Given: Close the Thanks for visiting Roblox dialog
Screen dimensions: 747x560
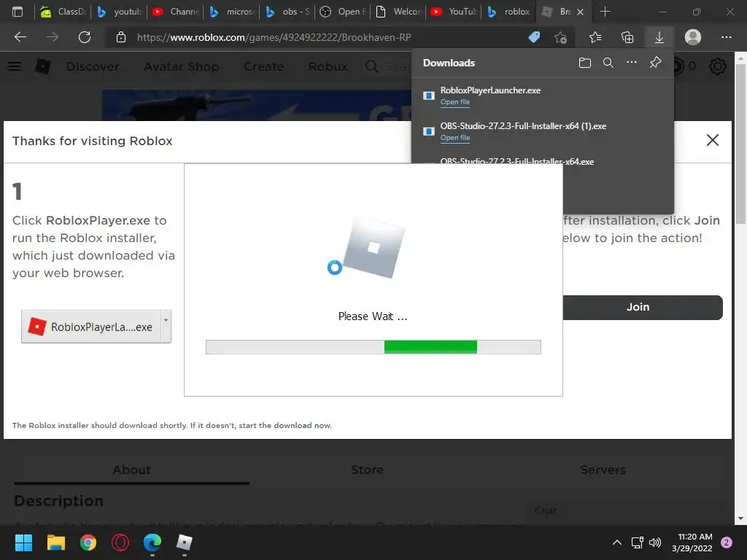Looking at the screenshot, I should (x=712, y=140).
